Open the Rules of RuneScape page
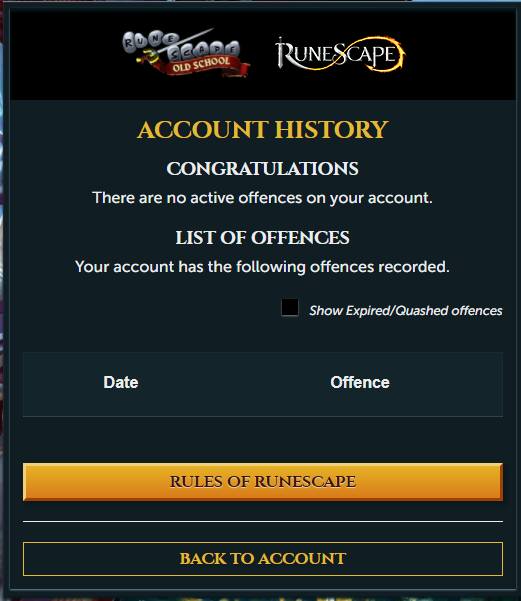 pos(263,482)
